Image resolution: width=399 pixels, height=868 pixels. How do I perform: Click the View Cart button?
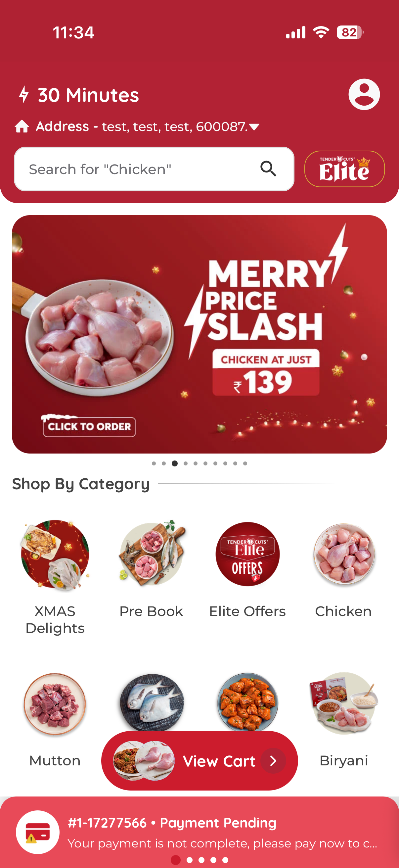click(200, 760)
